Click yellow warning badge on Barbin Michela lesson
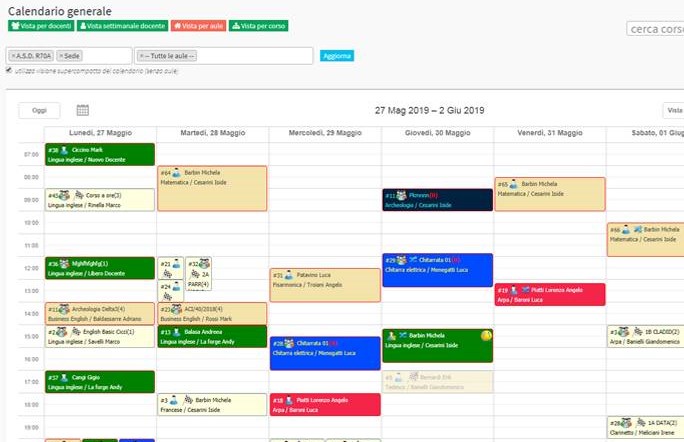Viewport: 684px width, 442px height. (x=486, y=335)
